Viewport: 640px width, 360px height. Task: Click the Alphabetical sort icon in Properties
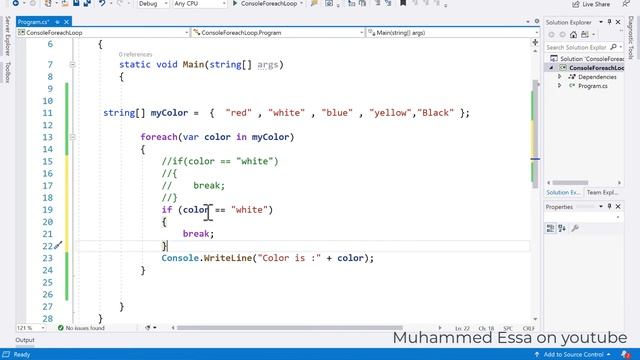tap(562, 228)
